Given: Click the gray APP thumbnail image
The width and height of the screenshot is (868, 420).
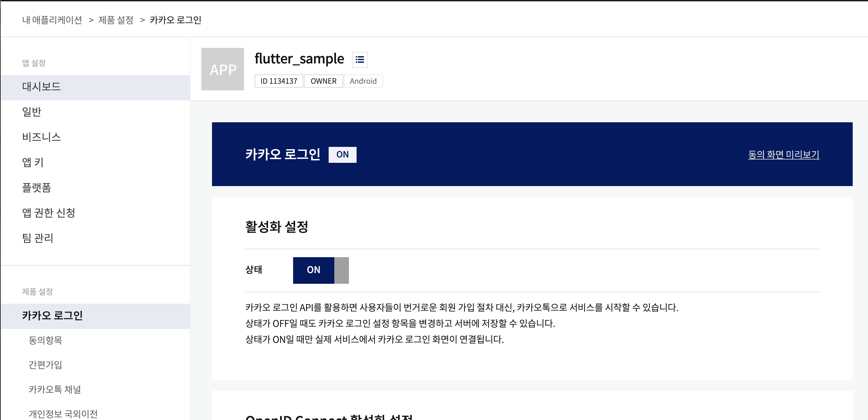Looking at the screenshot, I should click(222, 69).
